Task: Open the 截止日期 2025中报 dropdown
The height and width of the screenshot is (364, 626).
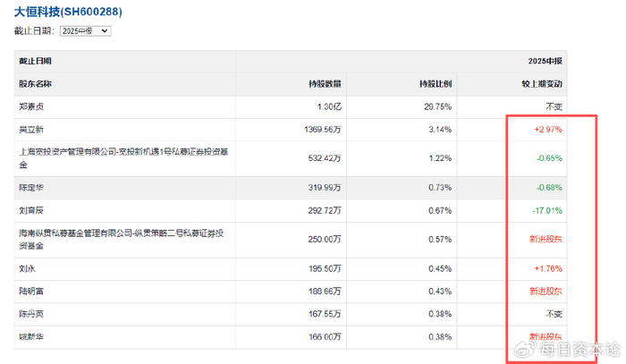Action: [85, 31]
